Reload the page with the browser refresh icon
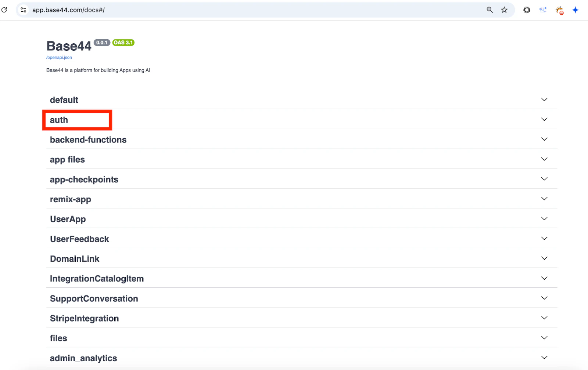The height and width of the screenshot is (370, 588). click(x=4, y=10)
